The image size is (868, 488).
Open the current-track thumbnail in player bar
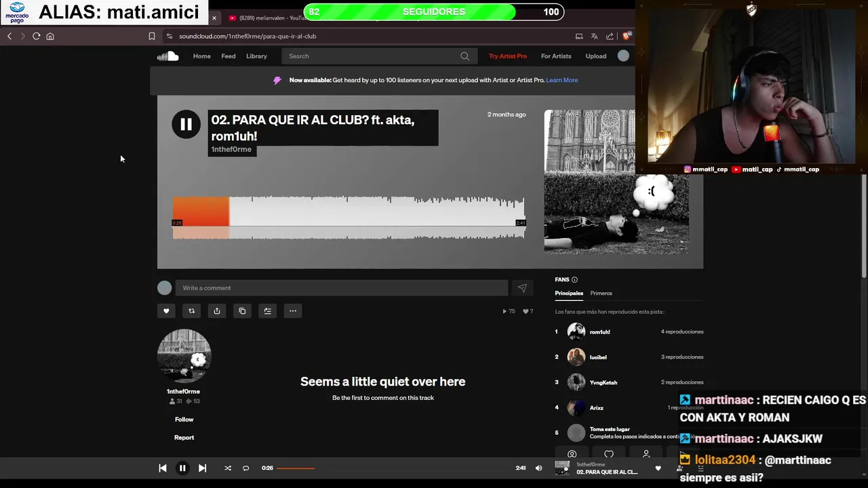tap(562, 468)
